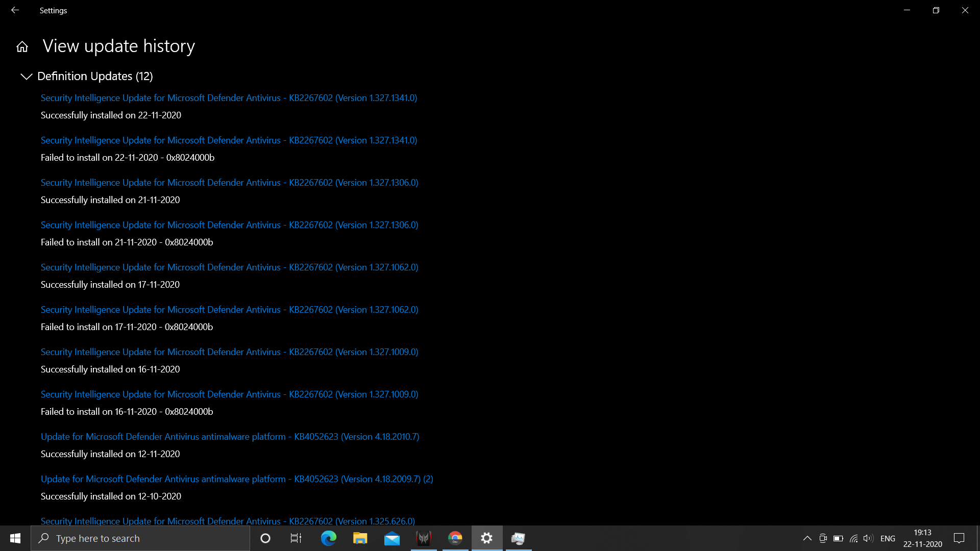
Task: Open antimalware platform KB4052623 Version 4.18.2009.7 (2) link
Action: pos(237,479)
